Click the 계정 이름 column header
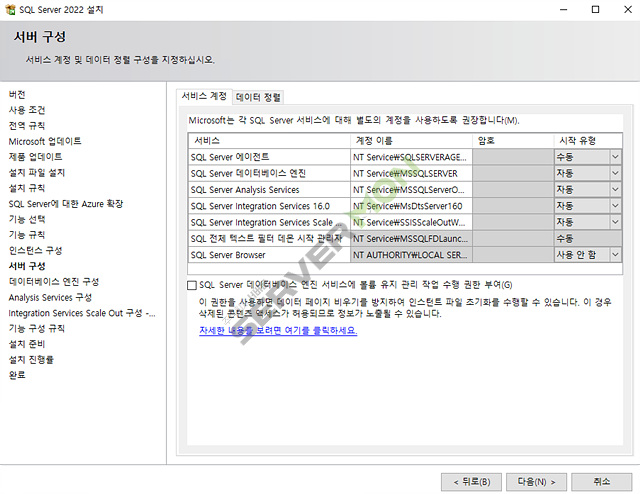Image resolution: width=640 pixels, height=494 pixels. tap(411, 141)
